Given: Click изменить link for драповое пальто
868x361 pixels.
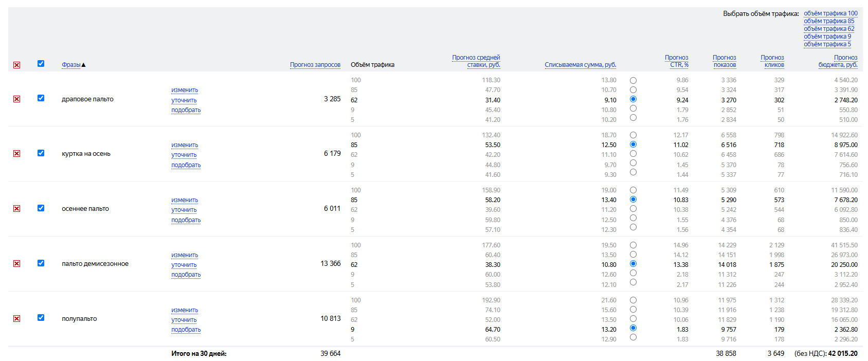Looking at the screenshot, I should tap(185, 90).
